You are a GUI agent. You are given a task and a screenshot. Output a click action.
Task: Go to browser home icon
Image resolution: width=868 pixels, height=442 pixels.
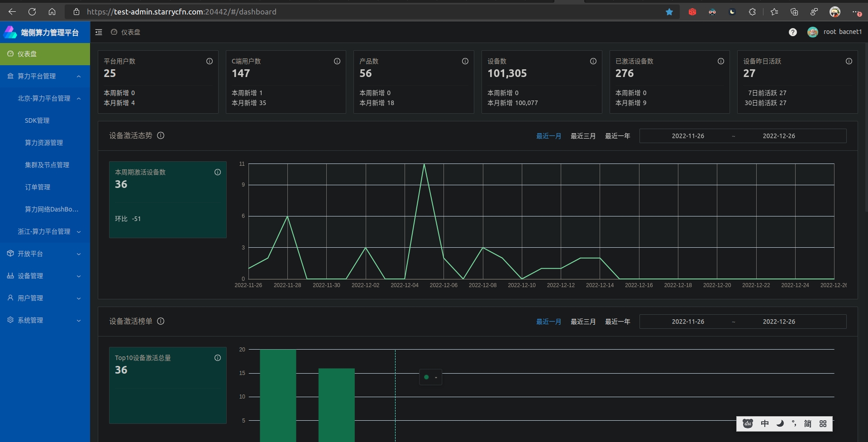52,12
